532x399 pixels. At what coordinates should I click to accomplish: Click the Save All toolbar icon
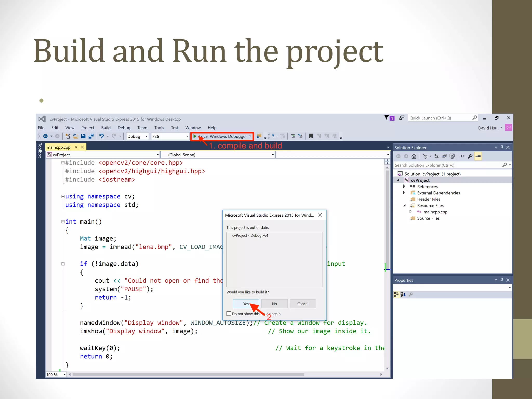point(91,136)
